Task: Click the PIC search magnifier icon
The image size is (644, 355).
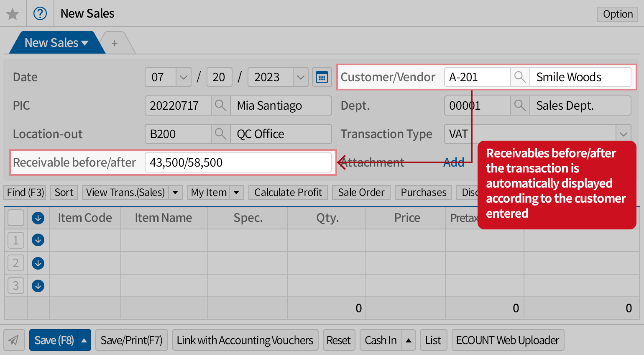Action: coord(220,105)
